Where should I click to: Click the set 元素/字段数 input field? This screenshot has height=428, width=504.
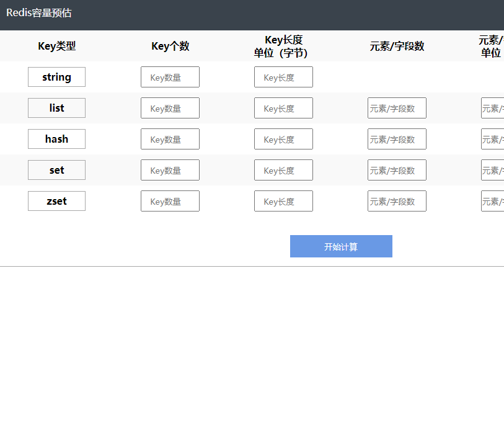[397, 170]
